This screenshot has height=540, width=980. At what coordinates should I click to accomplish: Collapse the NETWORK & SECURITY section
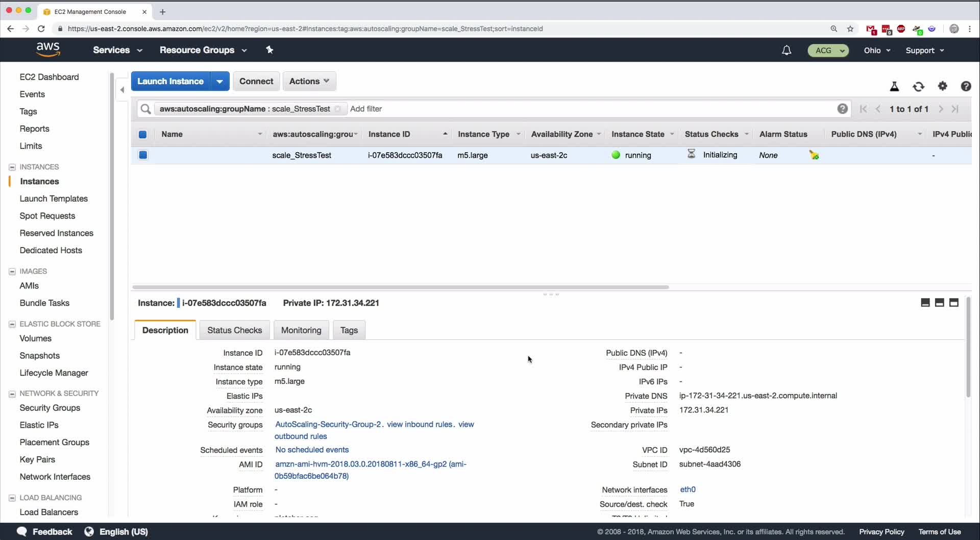[x=12, y=394]
